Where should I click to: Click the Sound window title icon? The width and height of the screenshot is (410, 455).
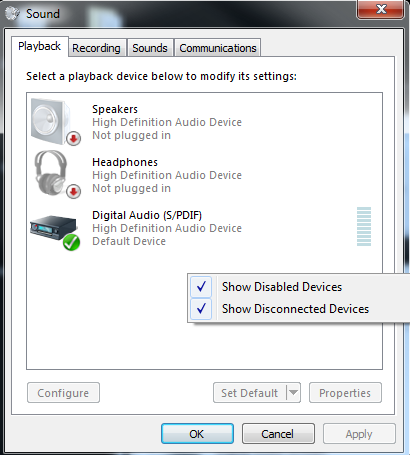[13, 14]
